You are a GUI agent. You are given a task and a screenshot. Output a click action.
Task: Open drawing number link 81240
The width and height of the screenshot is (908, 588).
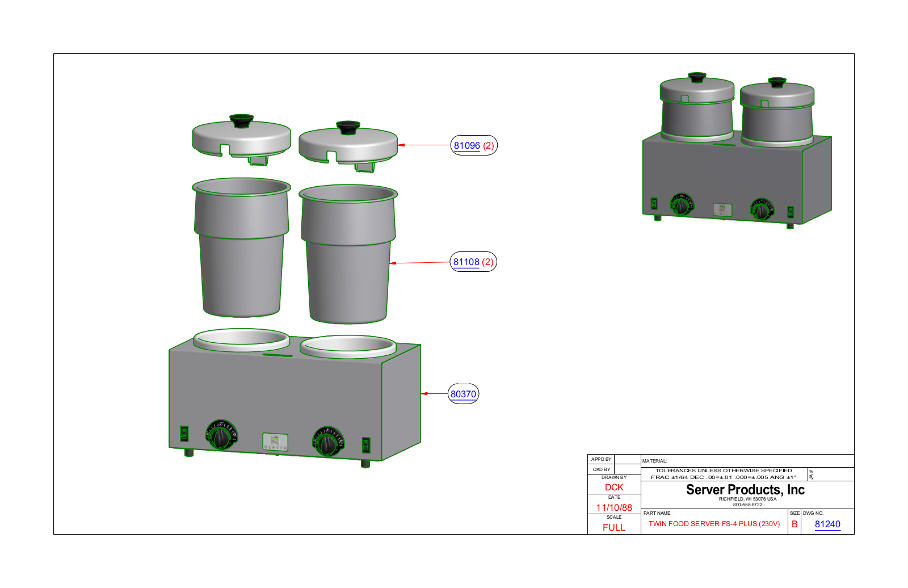point(827,524)
